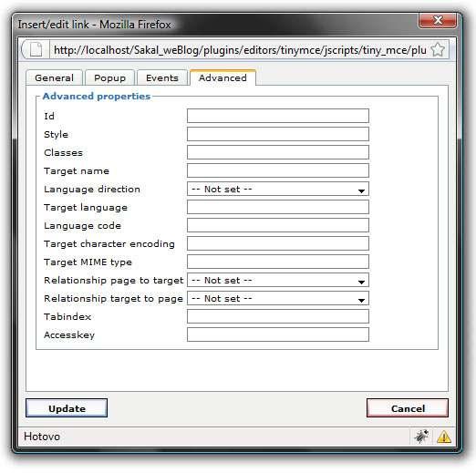476x473 pixels.
Task: Switch to the Popup tab
Action: tap(109, 77)
